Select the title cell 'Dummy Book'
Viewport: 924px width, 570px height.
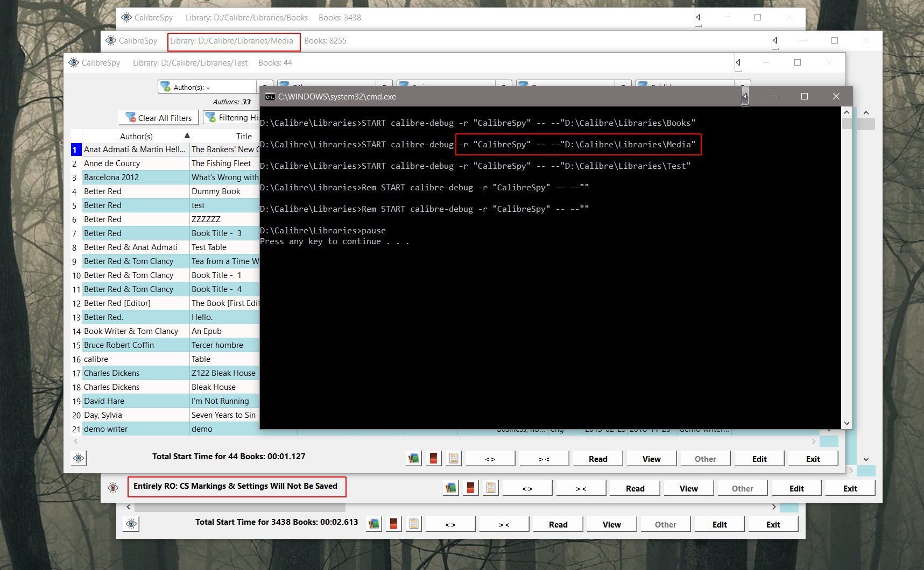(x=225, y=191)
